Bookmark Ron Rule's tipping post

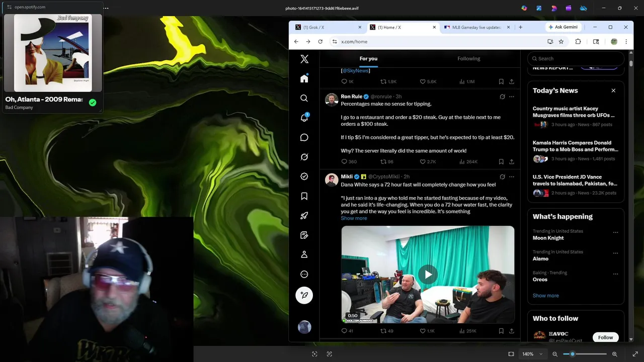pos(501,161)
